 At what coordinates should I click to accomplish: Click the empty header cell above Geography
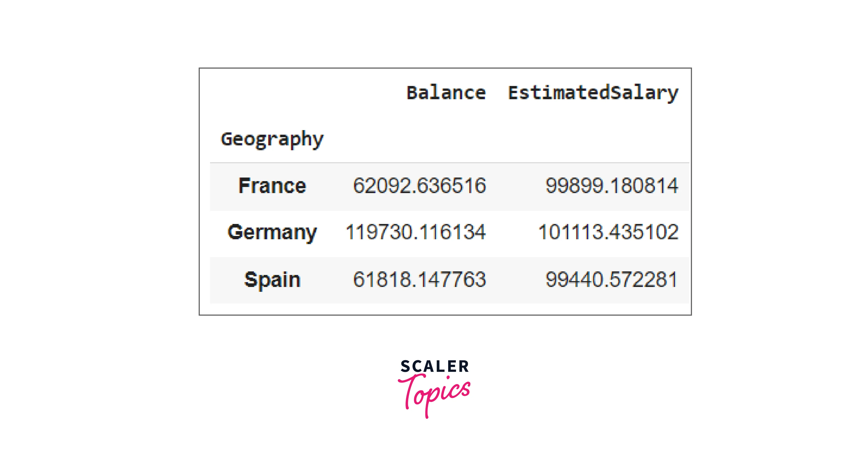click(272, 93)
